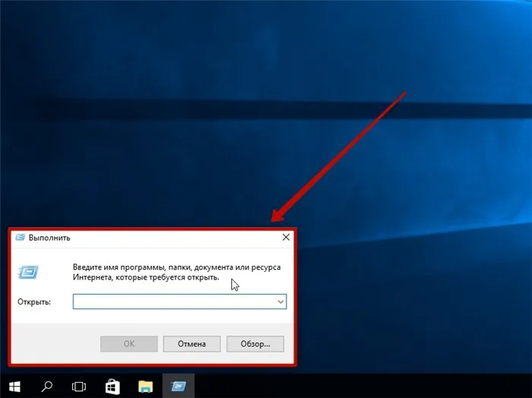Image resolution: width=532 pixels, height=398 pixels.
Task: Close the Выполнить dialog
Action: [x=286, y=237]
